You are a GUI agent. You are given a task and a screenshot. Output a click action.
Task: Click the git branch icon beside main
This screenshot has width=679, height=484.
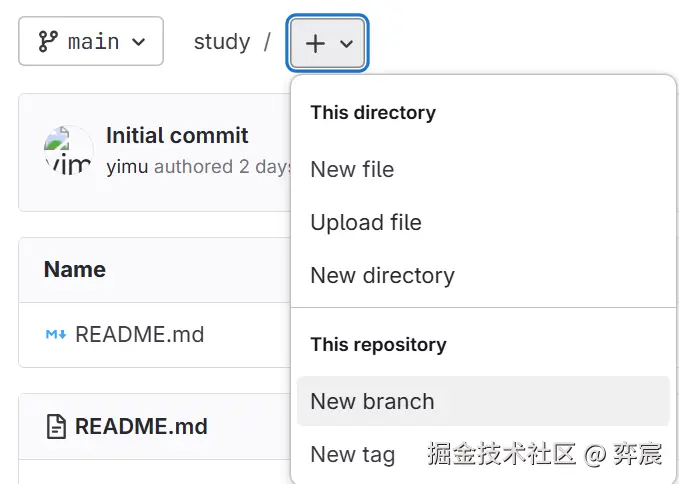click(47, 42)
